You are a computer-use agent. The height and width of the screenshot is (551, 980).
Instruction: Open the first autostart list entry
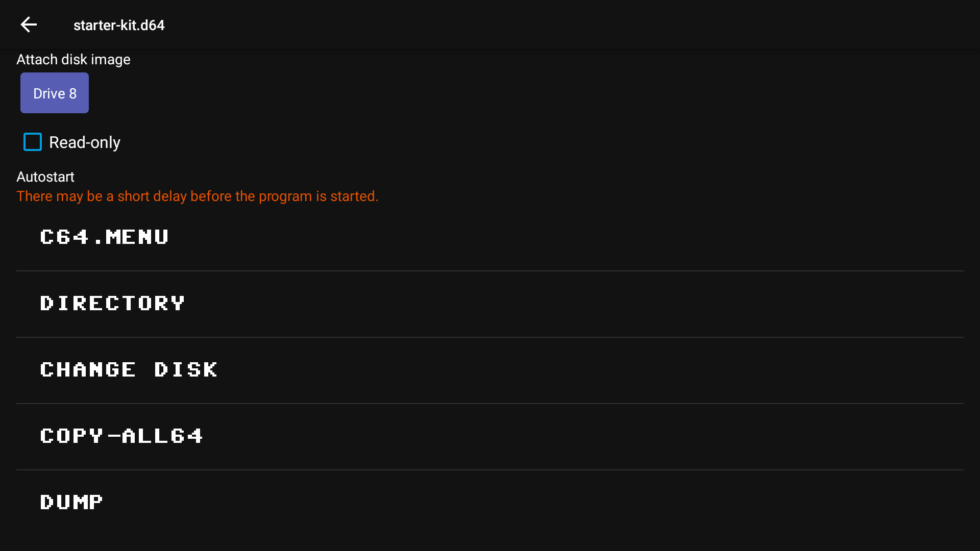point(105,237)
